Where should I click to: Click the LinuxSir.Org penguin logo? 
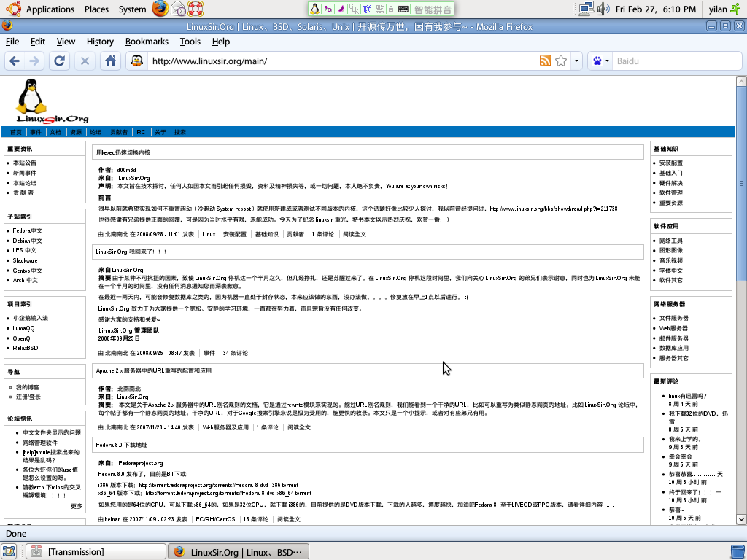point(52,101)
